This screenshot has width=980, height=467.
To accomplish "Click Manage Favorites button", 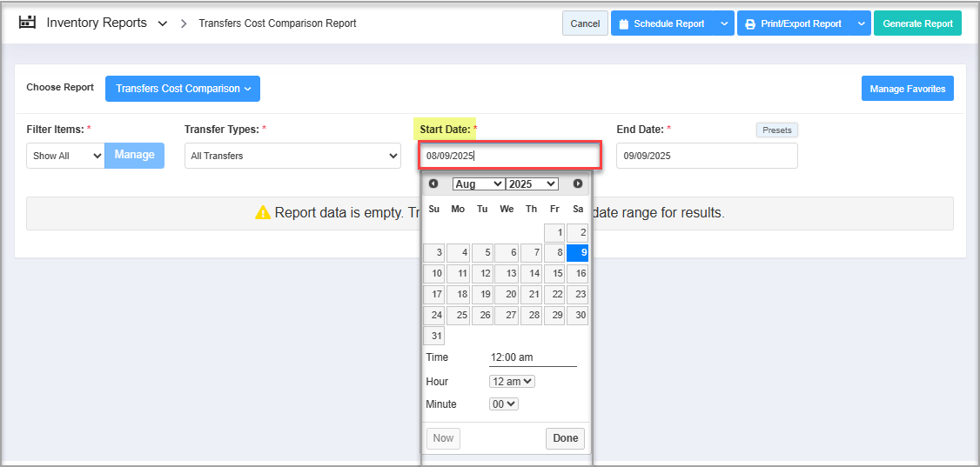I will pos(907,89).
